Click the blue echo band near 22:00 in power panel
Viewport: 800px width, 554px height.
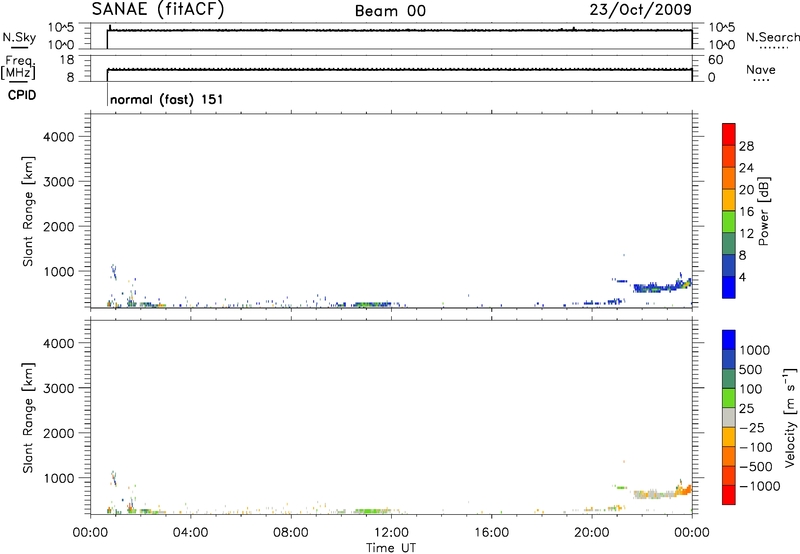click(656, 288)
